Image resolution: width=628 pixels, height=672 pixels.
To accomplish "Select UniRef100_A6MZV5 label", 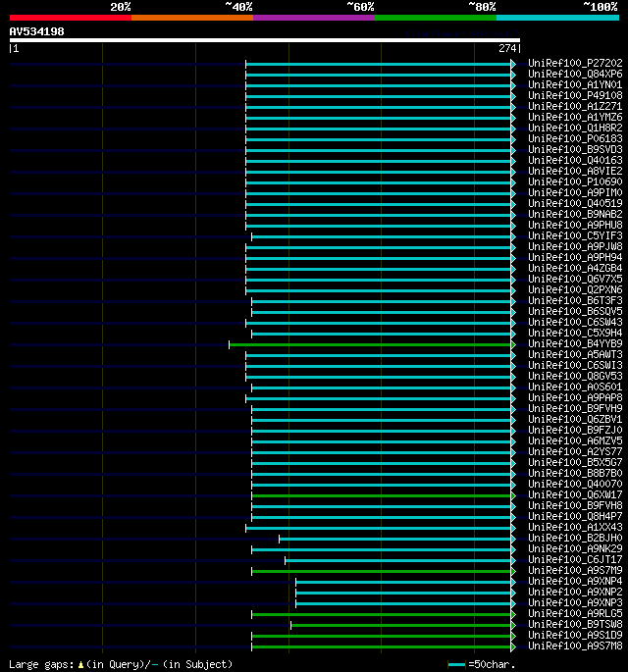I will [575, 440].
